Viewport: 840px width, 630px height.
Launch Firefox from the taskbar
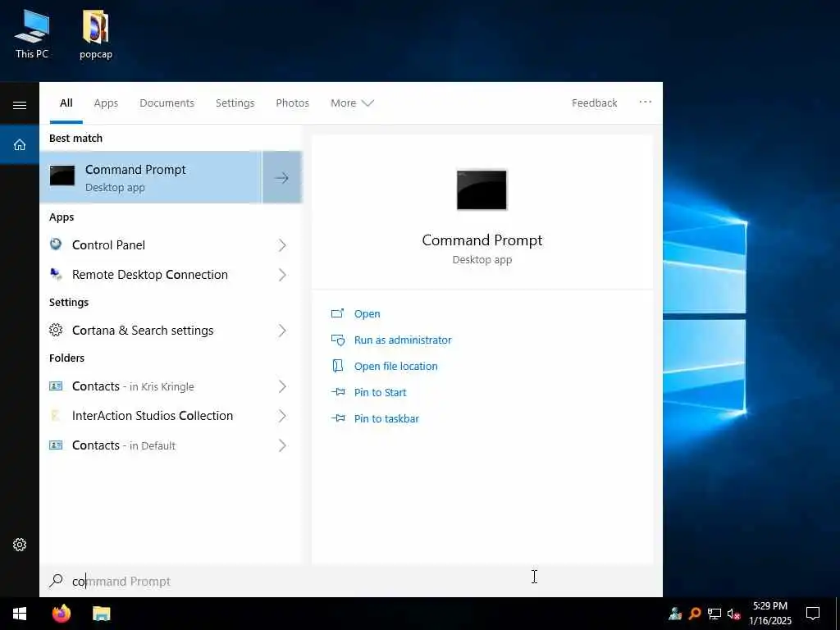(x=62, y=614)
